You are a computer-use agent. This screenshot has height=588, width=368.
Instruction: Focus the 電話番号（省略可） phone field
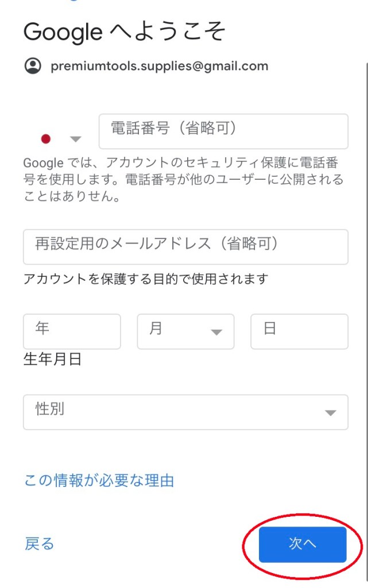223,131
